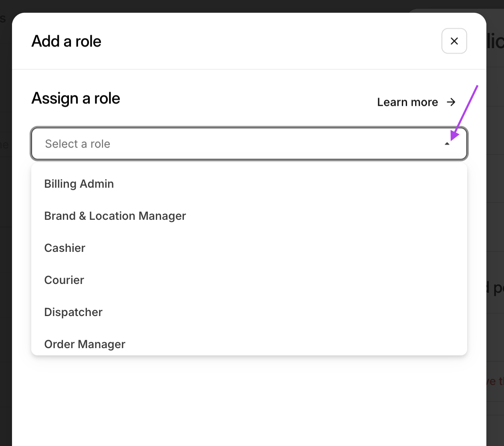Click the dimmed backdrop left of dialog
The height and width of the screenshot is (446, 504).
(6, 241)
